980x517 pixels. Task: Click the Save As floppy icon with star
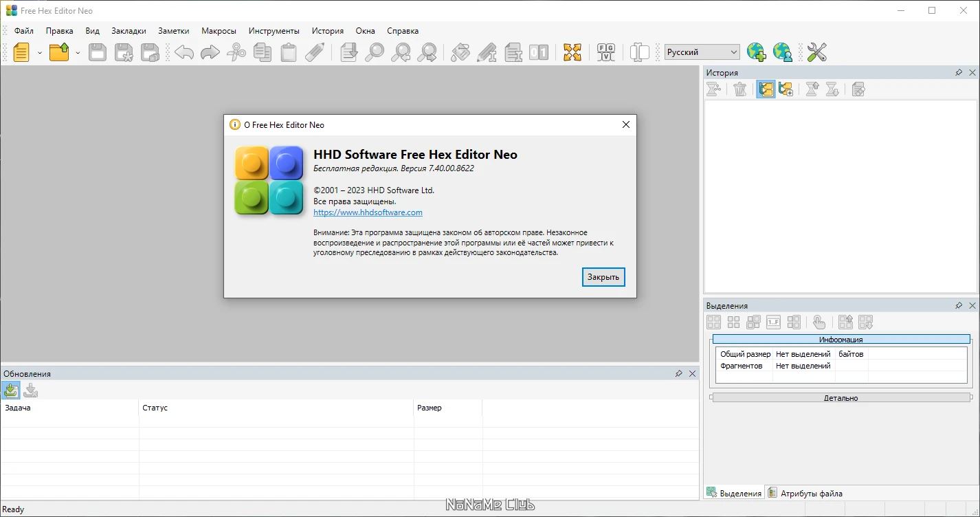pos(124,52)
